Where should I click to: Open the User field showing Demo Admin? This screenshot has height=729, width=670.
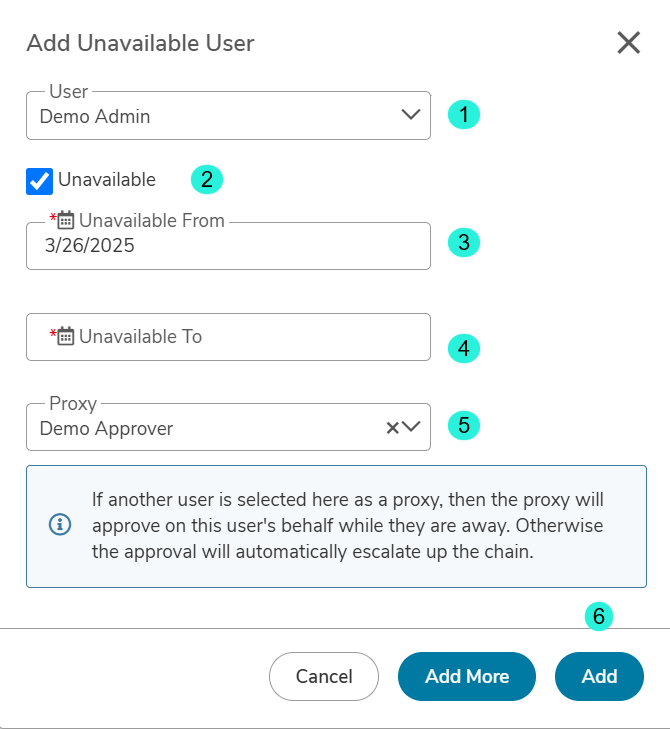[228, 116]
